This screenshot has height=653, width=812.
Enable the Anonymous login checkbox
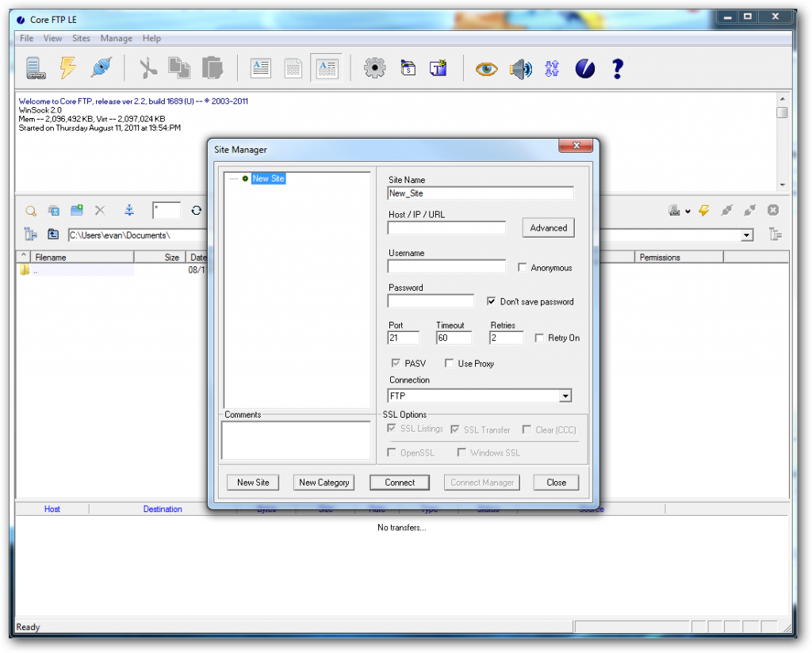[x=522, y=267]
